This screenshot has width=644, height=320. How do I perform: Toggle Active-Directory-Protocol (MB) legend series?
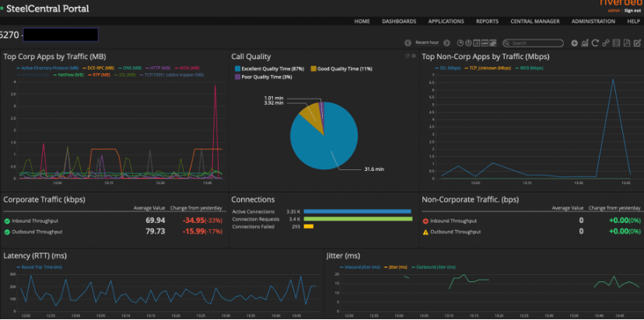tap(47, 68)
